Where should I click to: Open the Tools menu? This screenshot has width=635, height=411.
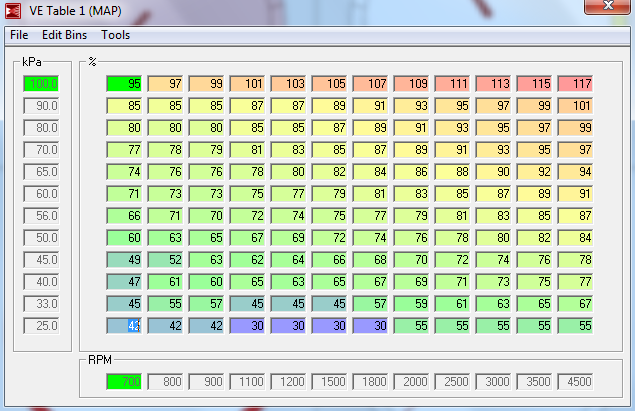coord(115,35)
